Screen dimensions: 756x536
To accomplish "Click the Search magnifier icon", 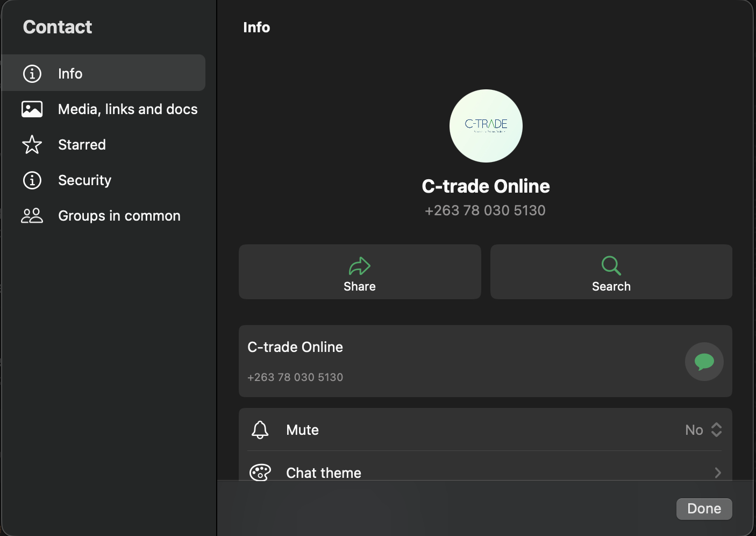I will 610,265.
